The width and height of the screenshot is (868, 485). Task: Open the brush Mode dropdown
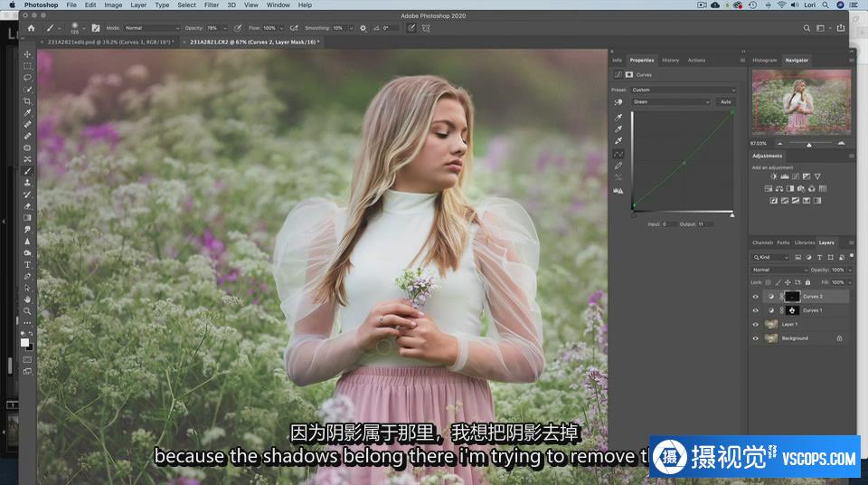click(152, 28)
